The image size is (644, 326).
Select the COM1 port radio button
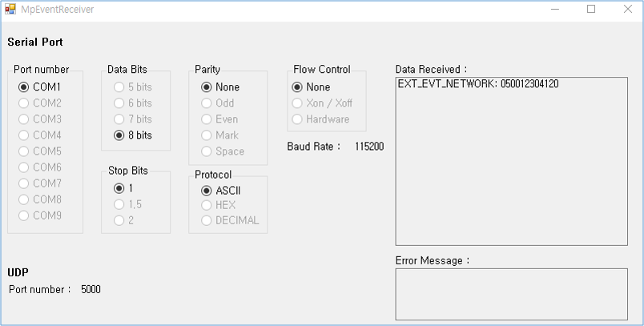point(24,87)
